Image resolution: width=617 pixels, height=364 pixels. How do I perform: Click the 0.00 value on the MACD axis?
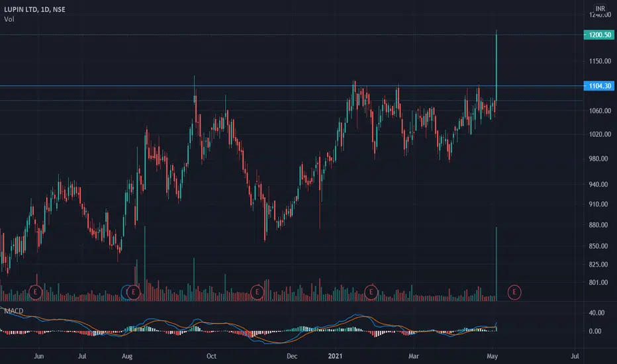595,332
